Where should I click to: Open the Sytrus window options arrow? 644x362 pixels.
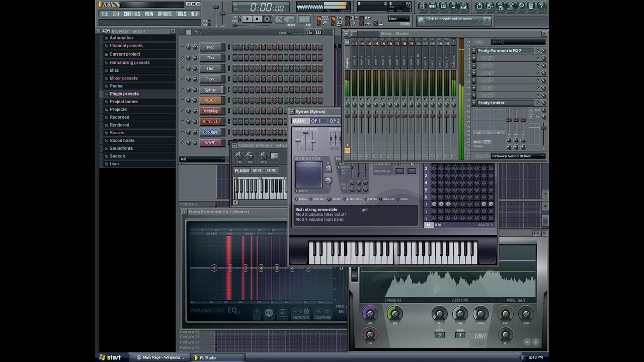tap(292, 112)
